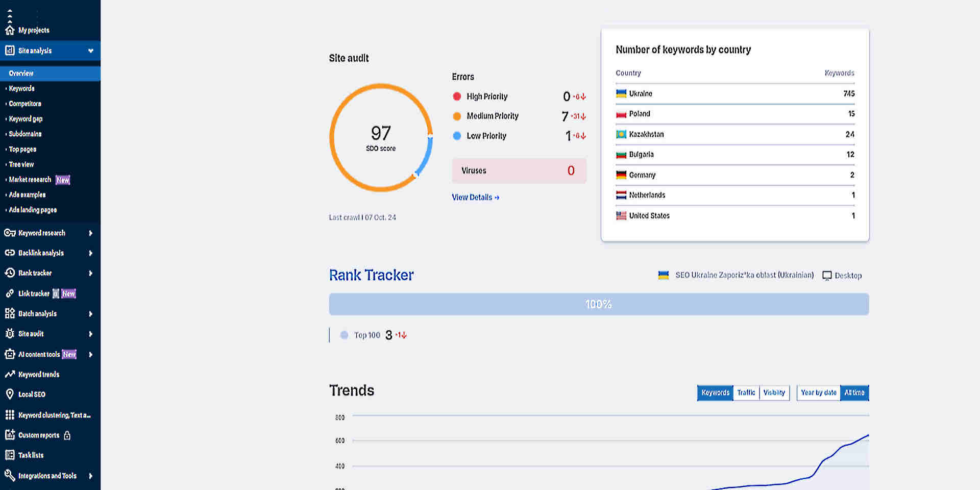980x490 pixels.
Task: Open the Subdomains page
Action: (x=25, y=134)
